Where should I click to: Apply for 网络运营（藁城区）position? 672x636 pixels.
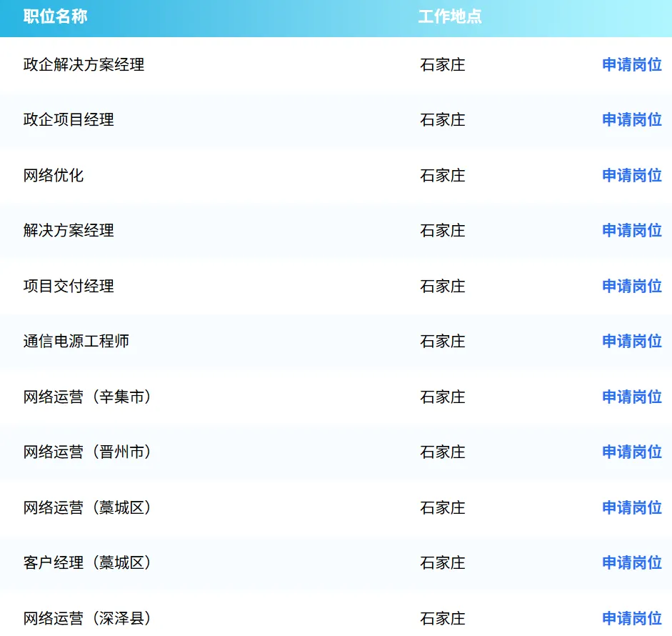(x=632, y=508)
